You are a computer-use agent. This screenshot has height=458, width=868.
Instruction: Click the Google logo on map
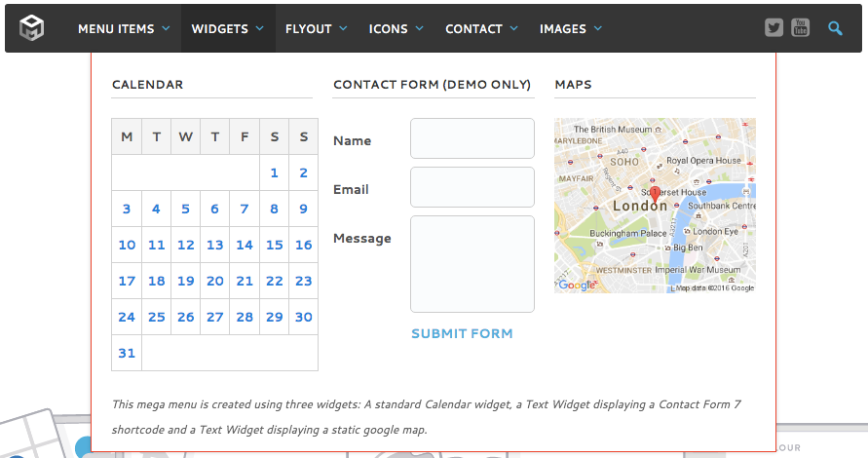(x=577, y=286)
